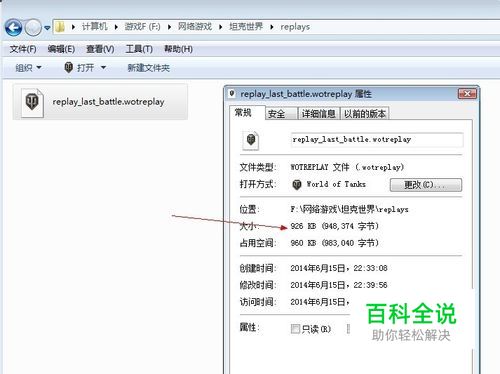
Task: Open recent locations dropdown arrow
Action: [x=47, y=28]
